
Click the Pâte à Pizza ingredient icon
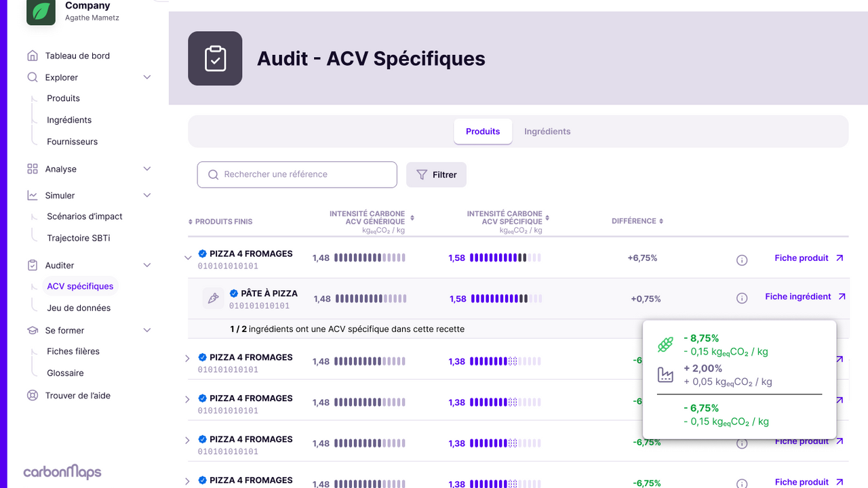point(214,298)
